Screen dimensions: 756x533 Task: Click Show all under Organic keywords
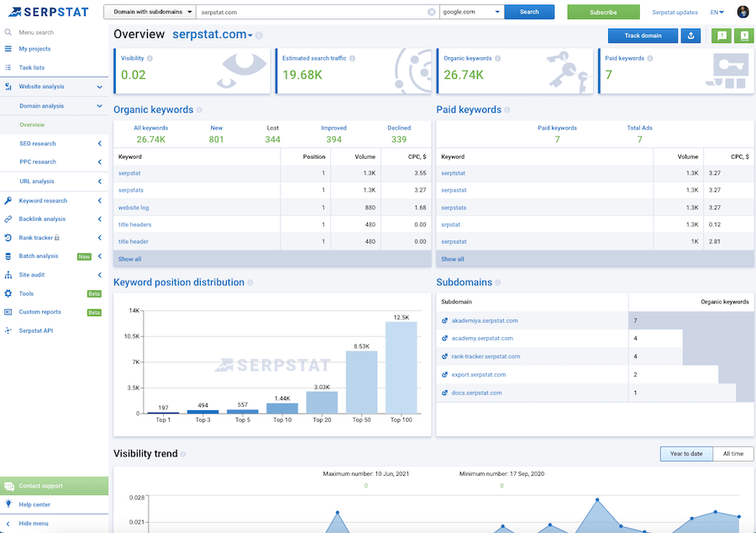coord(129,259)
